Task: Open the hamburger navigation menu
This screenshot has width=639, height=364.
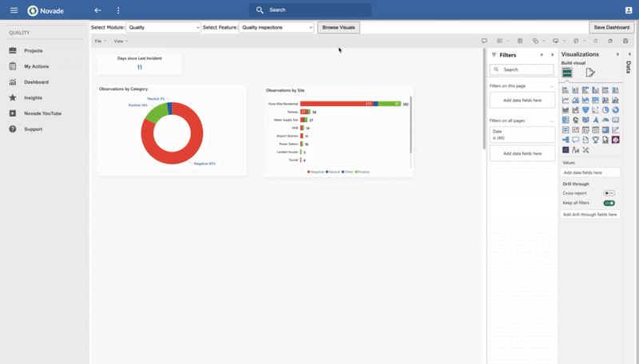Action: pyautogui.click(x=14, y=10)
